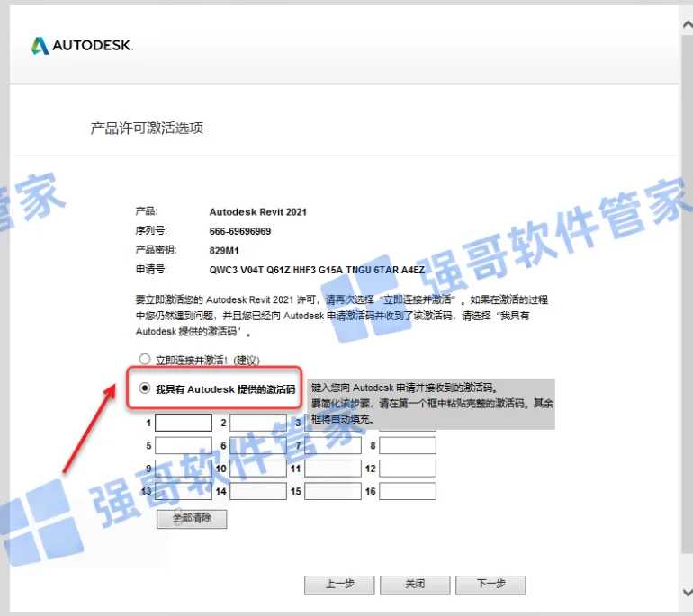Focus activation code field 7

click(333, 445)
